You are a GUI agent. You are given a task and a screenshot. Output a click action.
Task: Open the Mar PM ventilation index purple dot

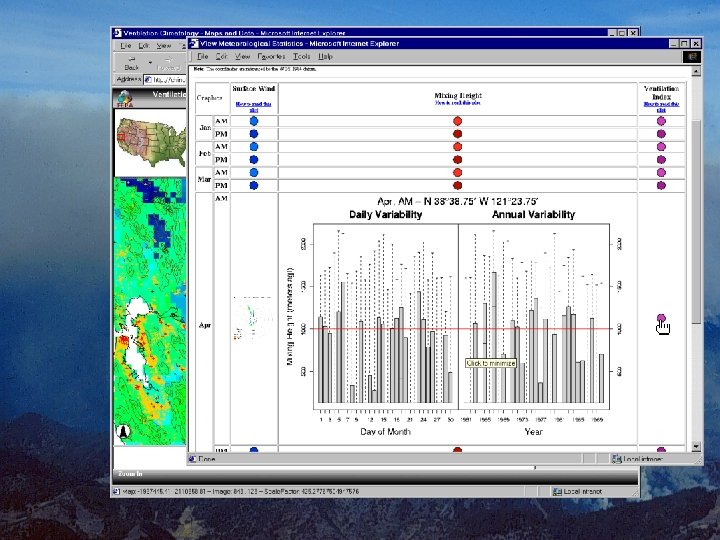661,186
